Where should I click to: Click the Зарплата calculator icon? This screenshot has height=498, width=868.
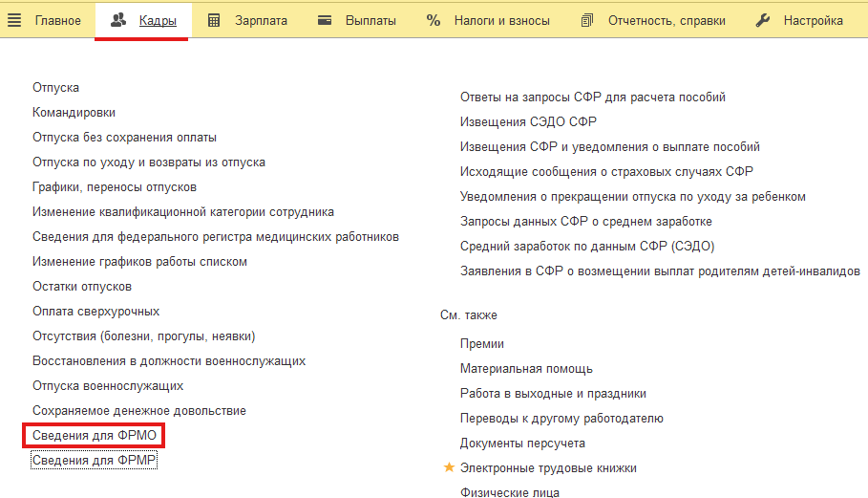[214, 20]
